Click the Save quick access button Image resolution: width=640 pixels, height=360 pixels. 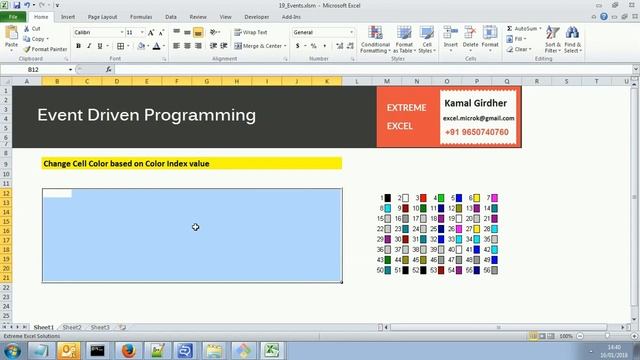(x=17, y=5)
